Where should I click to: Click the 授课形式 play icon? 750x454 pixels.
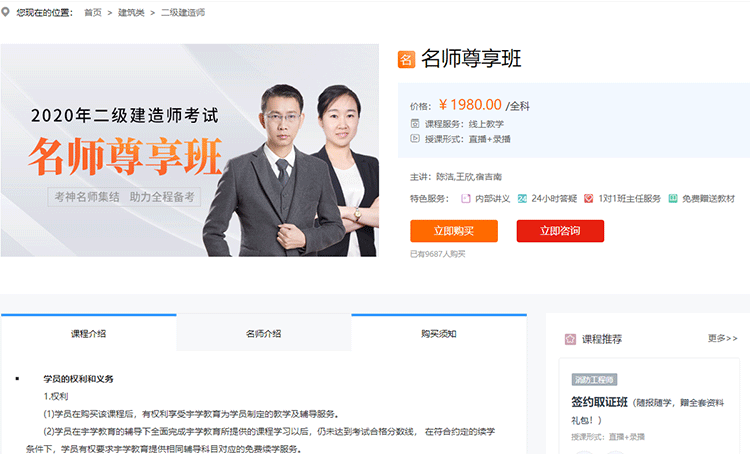pyautogui.click(x=415, y=139)
